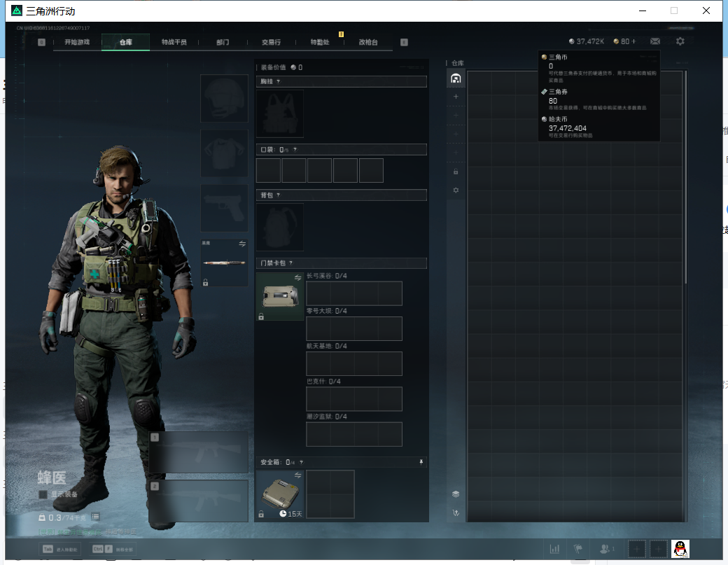Click swap arrows on melee weapon slot
This screenshot has width=728, height=565.
(242, 244)
